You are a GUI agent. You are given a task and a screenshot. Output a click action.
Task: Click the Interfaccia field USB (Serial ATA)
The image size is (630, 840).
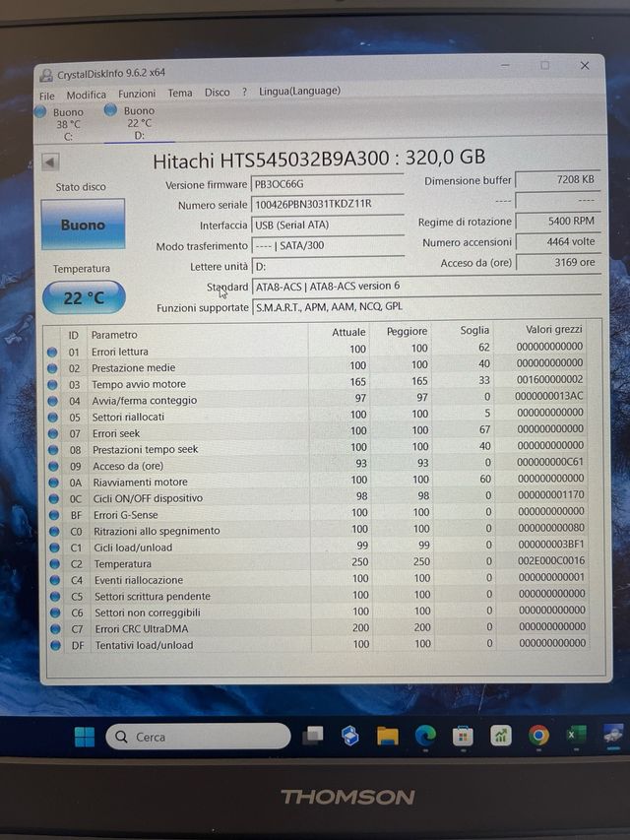pos(328,225)
